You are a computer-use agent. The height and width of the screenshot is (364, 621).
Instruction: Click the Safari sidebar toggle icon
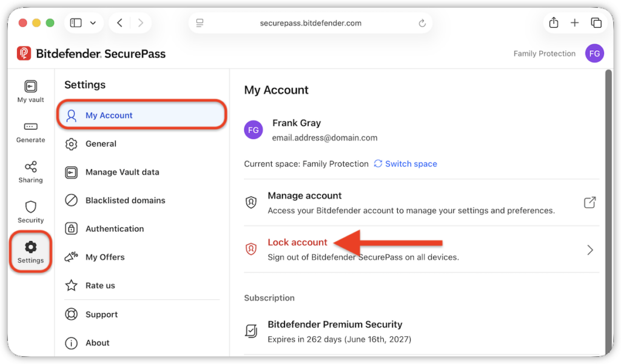(x=76, y=23)
